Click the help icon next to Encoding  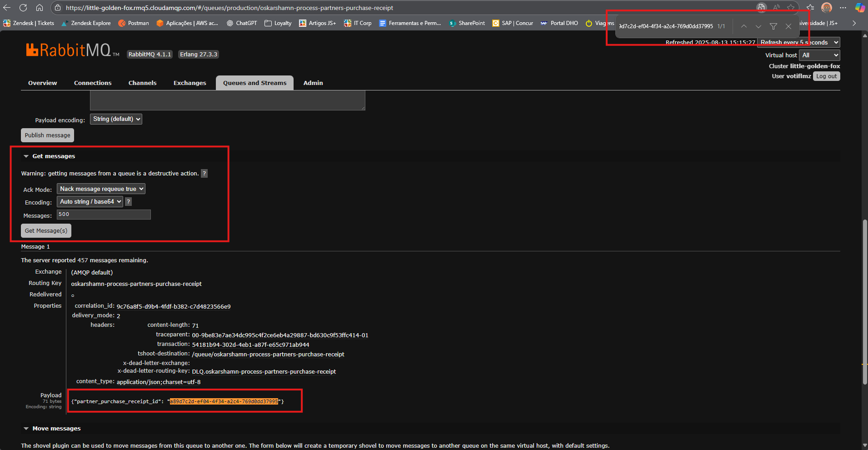coord(129,201)
